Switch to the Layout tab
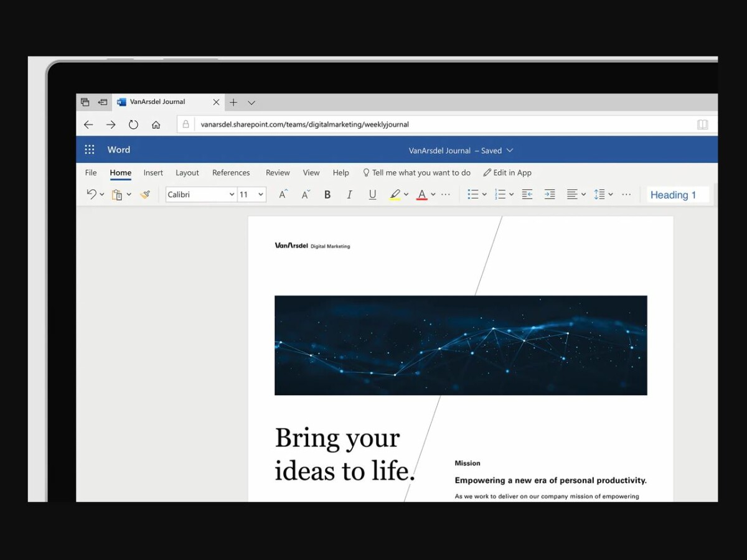 pos(187,173)
